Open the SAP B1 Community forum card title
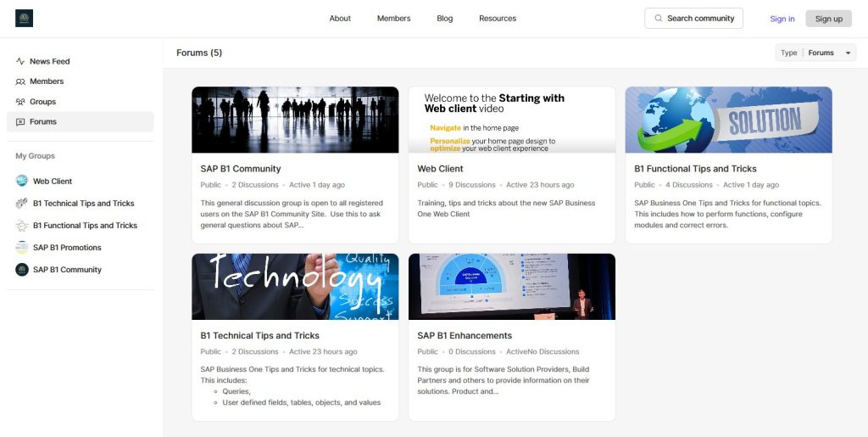 coord(241,169)
